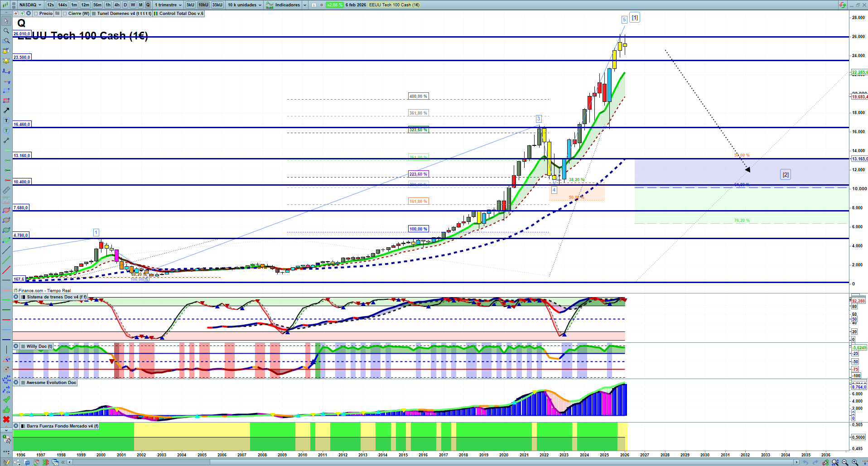Pick the square T text tool
Screen dimensions: 868x466
(6, 120)
